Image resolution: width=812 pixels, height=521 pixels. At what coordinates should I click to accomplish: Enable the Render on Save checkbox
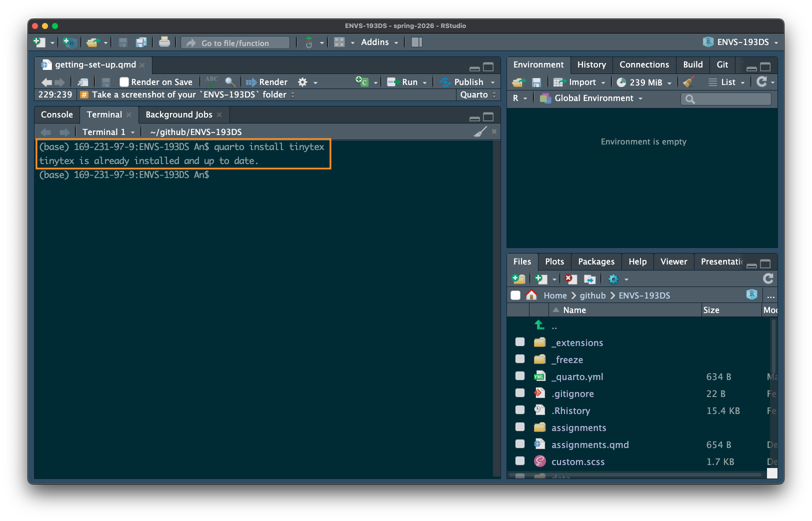pyautogui.click(x=124, y=82)
